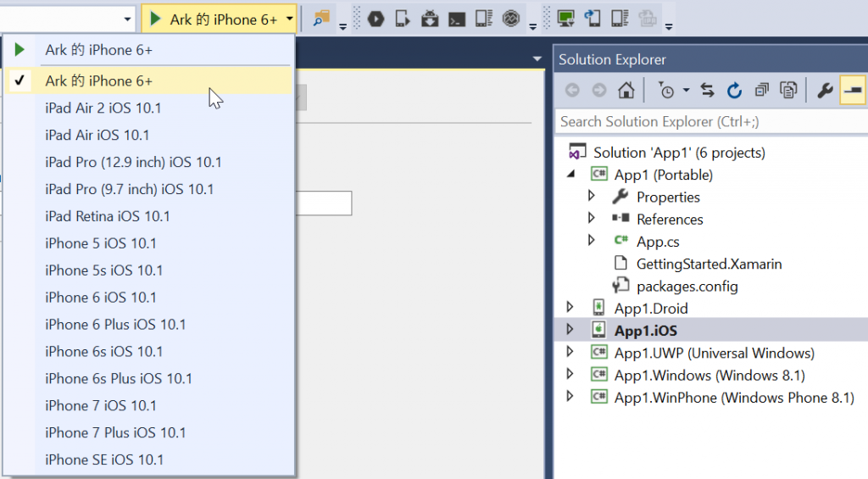
Task: Expand App1.Droid project
Action: (570, 307)
